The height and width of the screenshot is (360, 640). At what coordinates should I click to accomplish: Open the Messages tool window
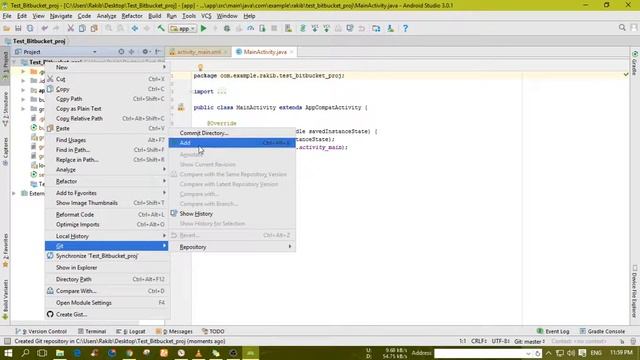[174, 331]
